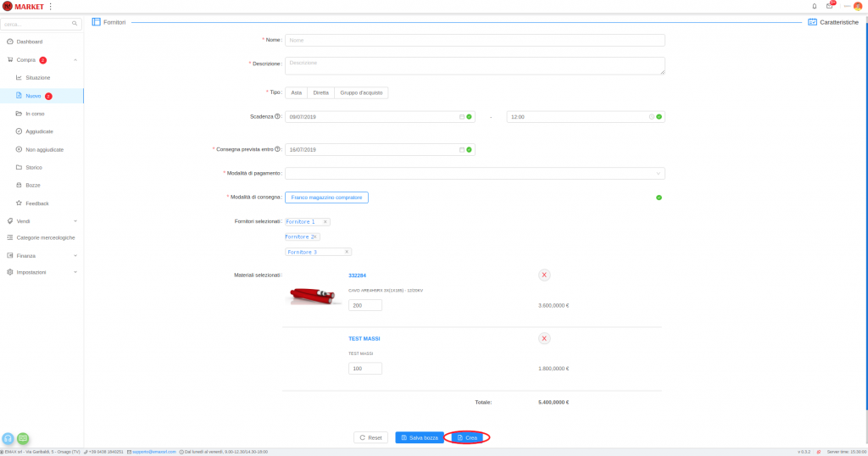Screen dimensions: 868x456
Task: Choose Gruppo d'acquisto type
Action: (x=361, y=92)
